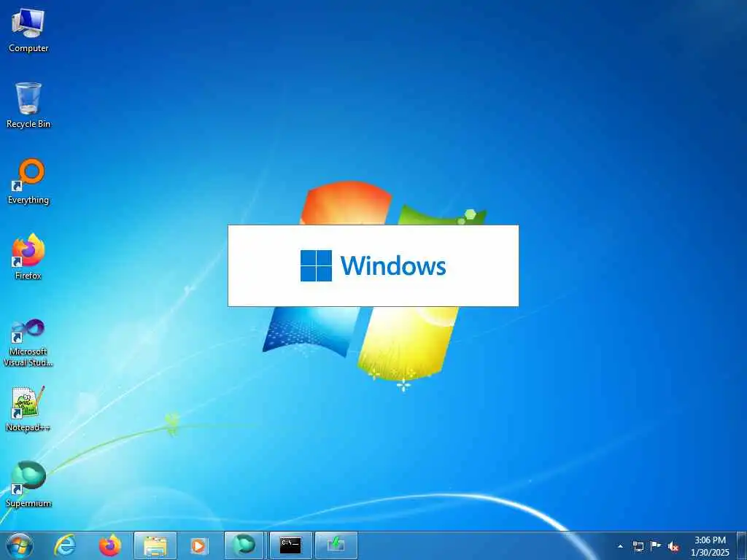Open Windows Explorer from the taskbar
747x560 pixels.
click(155, 545)
